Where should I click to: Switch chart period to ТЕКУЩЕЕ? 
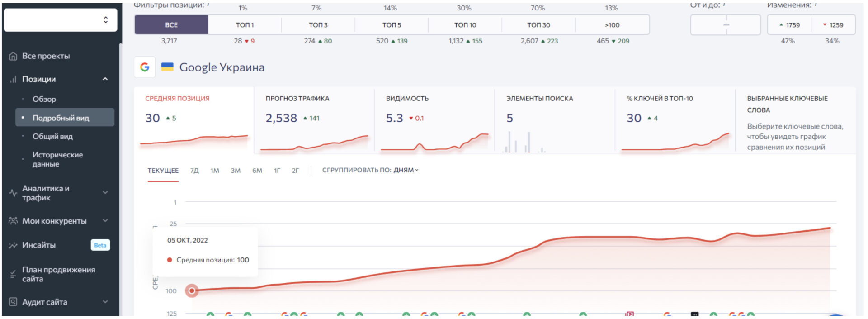click(163, 171)
